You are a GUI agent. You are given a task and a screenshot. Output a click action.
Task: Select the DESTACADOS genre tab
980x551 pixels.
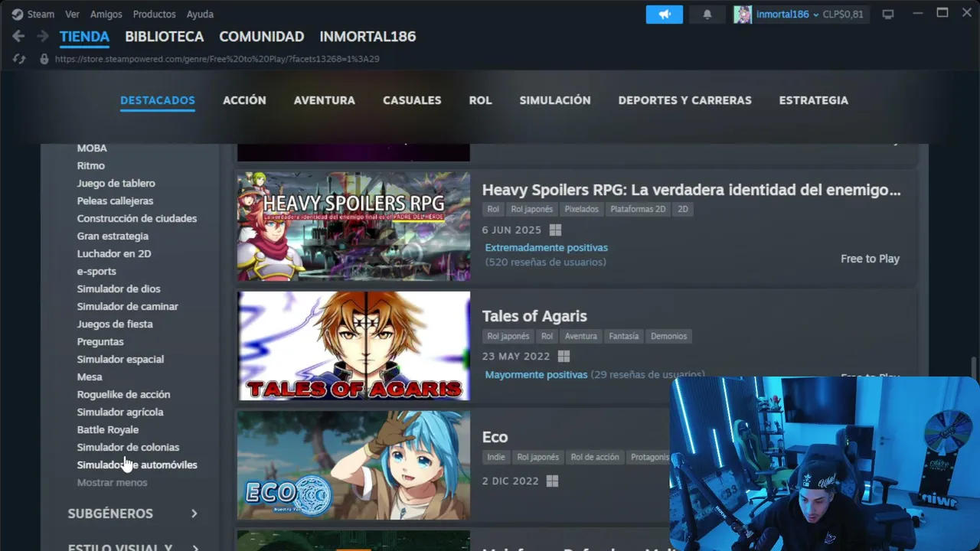coord(158,100)
